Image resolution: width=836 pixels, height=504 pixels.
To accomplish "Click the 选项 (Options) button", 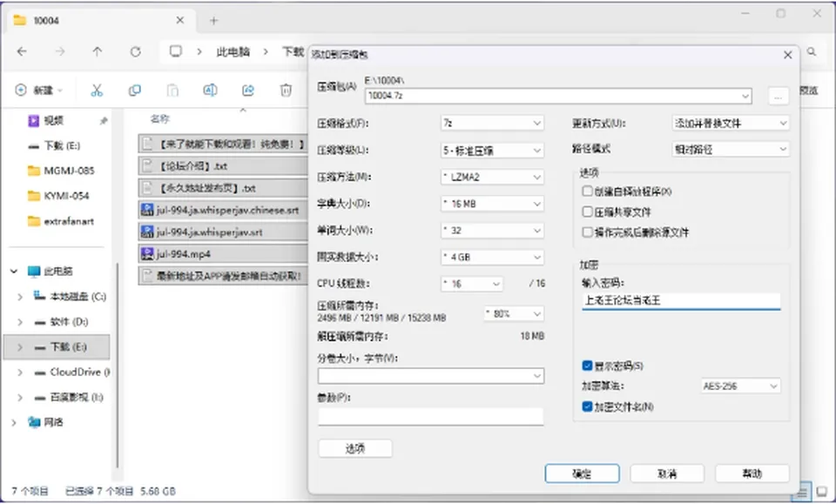I will point(355,448).
